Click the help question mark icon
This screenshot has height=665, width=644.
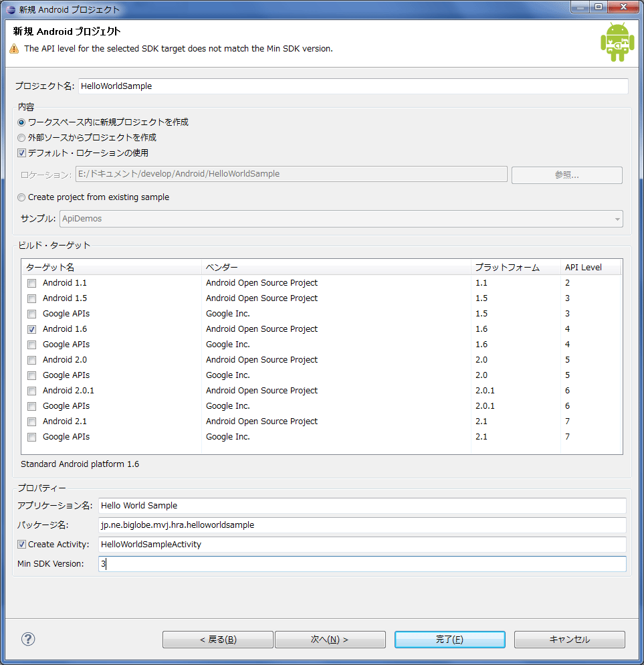pyautogui.click(x=28, y=639)
